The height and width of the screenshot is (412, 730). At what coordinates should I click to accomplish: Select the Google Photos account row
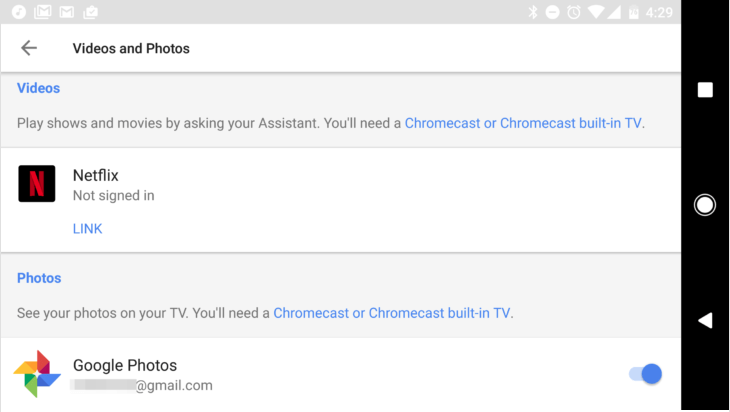pos(300,375)
